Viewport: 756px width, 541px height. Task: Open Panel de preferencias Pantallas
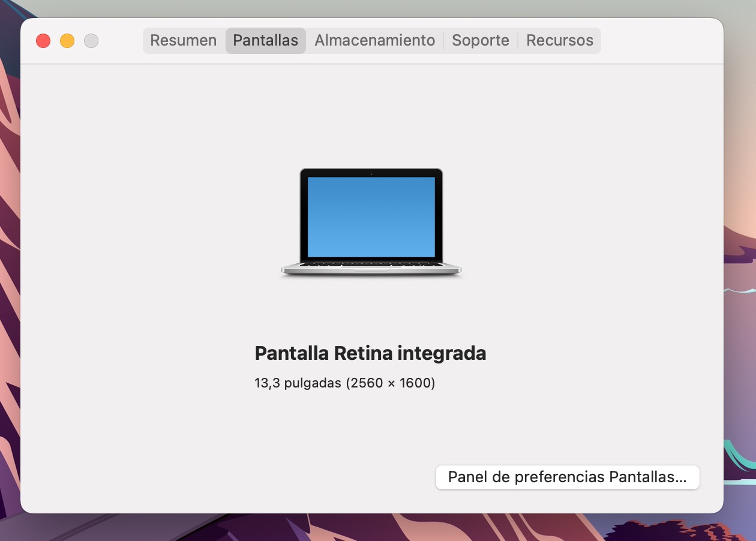[x=567, y=477]
